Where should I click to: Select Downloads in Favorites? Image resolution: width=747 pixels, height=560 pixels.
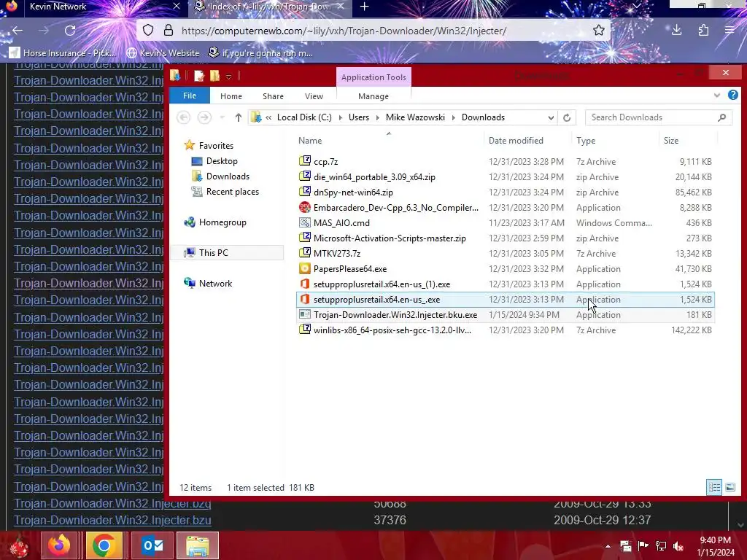228,176
